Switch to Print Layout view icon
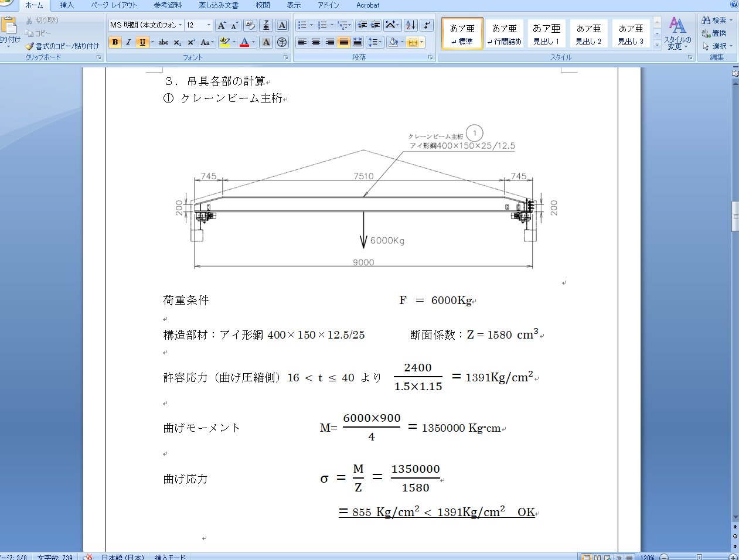 585,557
